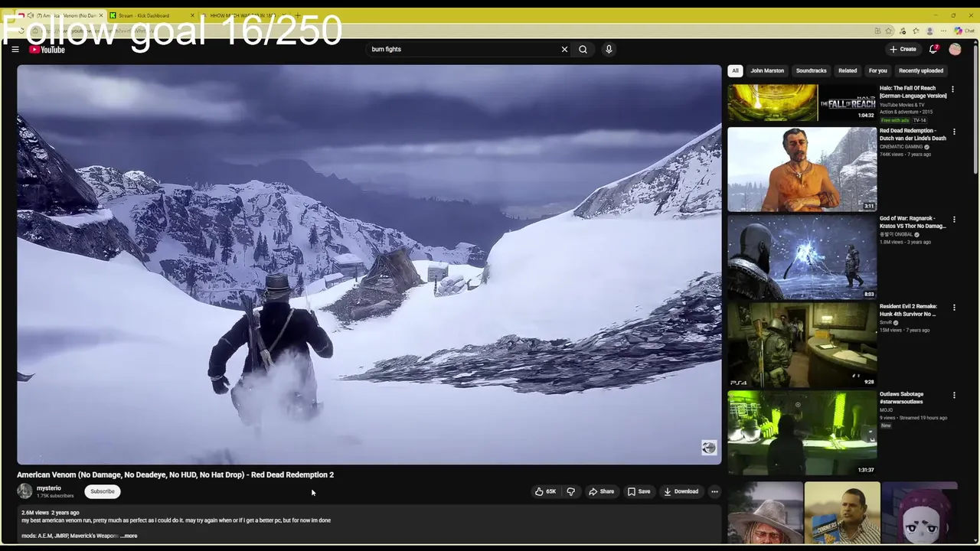Select the For you chip

[877, 70]
